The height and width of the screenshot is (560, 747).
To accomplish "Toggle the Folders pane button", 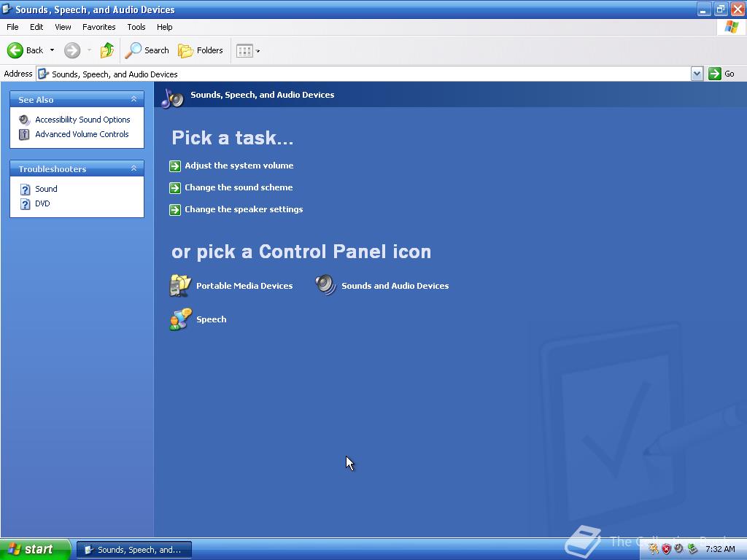I will tap(201, 50).
